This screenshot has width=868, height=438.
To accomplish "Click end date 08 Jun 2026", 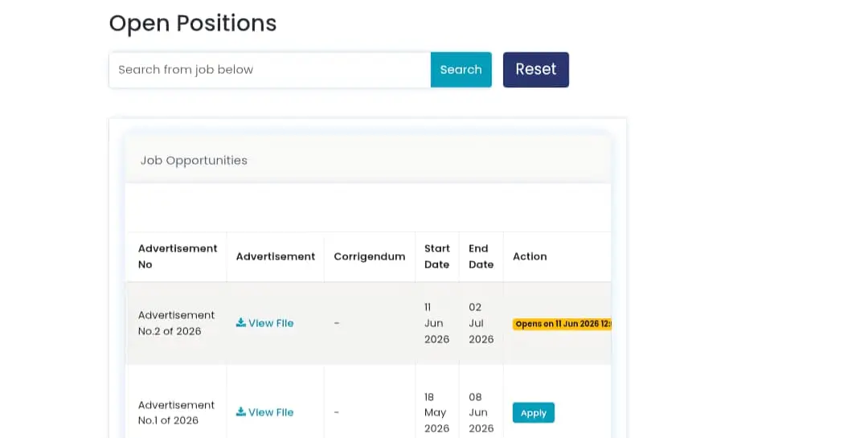I will pos(481,412).
